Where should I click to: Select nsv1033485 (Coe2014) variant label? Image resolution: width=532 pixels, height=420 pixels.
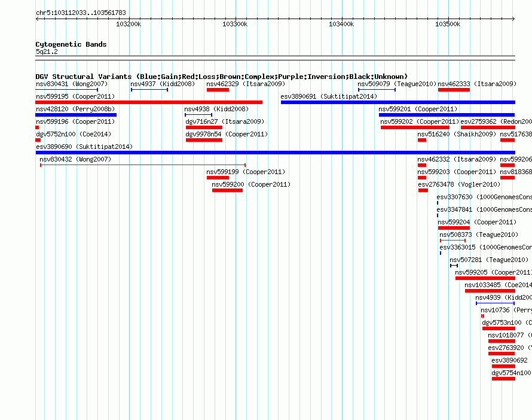pyautogui.click(x=498, y=285)
